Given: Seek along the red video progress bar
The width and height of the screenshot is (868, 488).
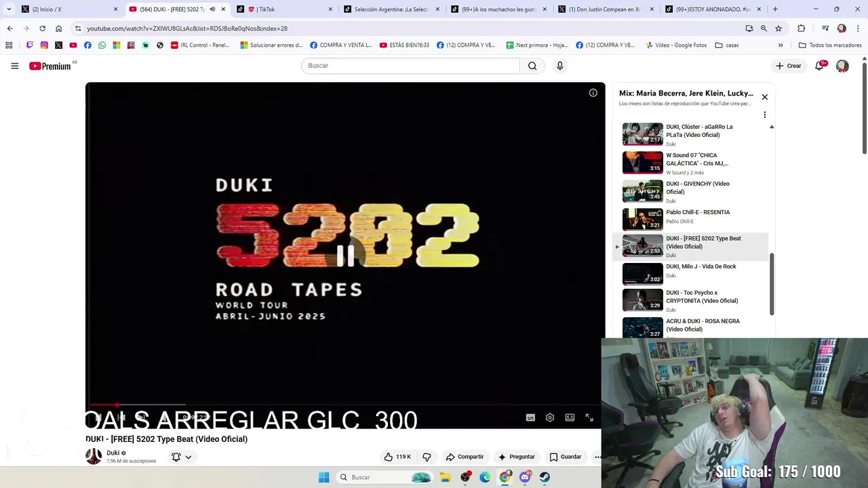Looking at the screenshot, I should (345, 405).
